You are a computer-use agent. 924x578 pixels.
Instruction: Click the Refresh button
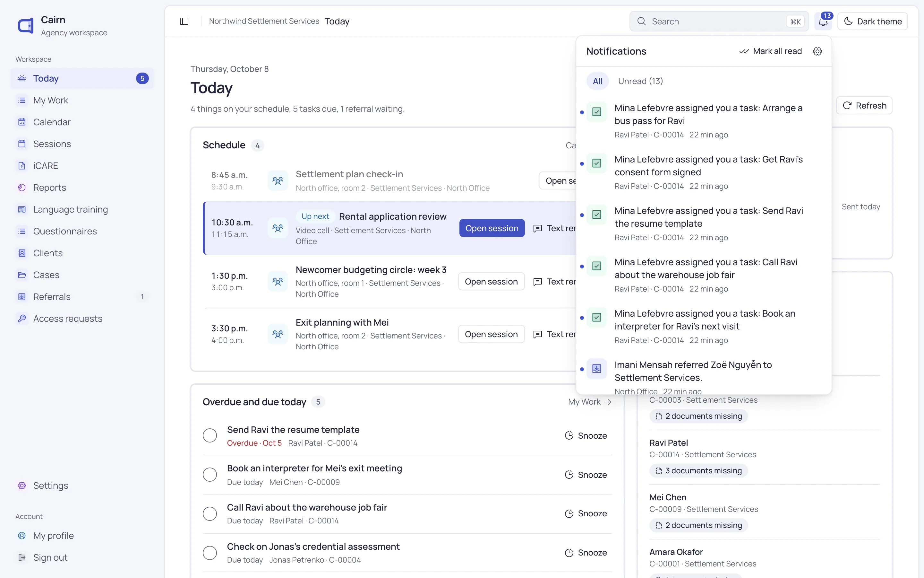tap(864, 106)
